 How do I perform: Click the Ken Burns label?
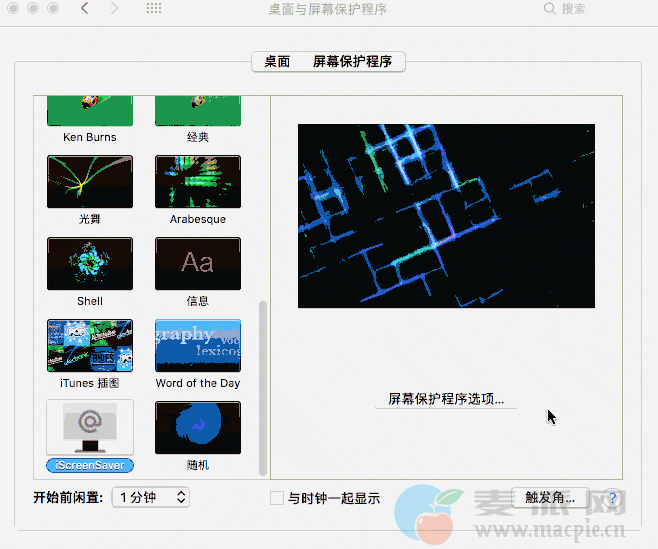pos(90,137)
